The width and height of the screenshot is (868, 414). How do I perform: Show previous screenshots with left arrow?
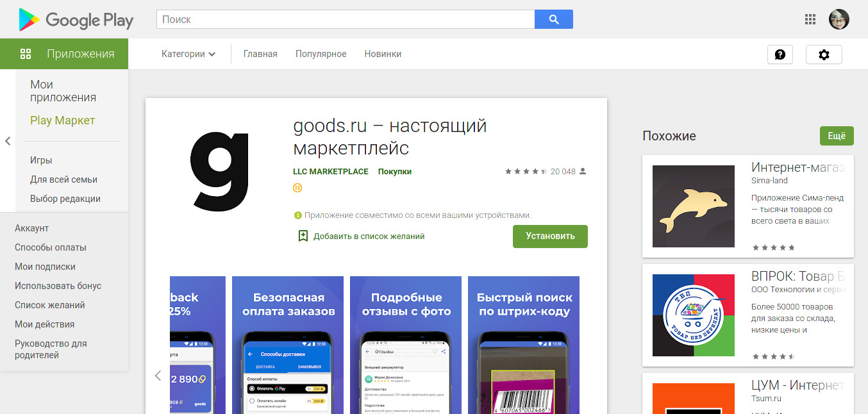point(158,376)
